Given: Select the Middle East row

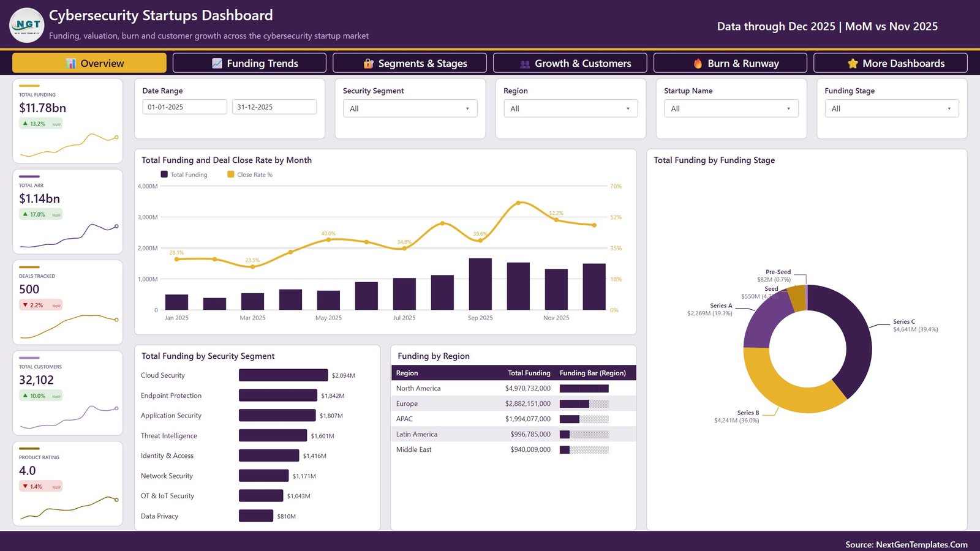Looking at the screenshot, I should 513,449.
